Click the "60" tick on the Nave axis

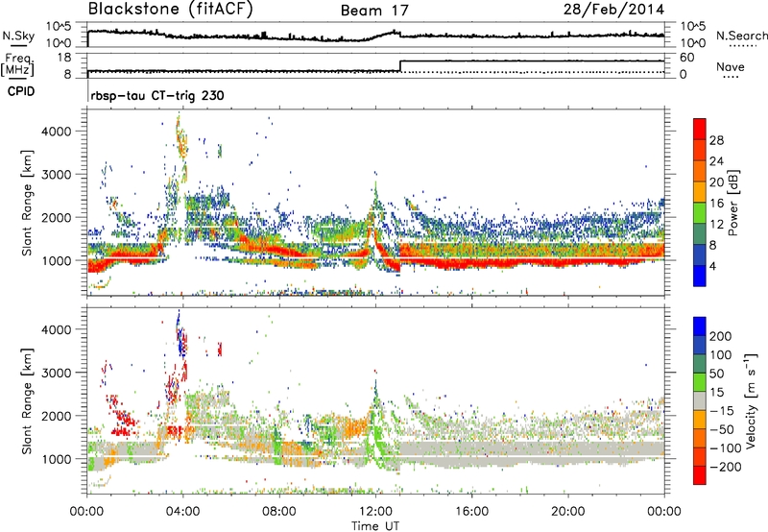point(686,58)
